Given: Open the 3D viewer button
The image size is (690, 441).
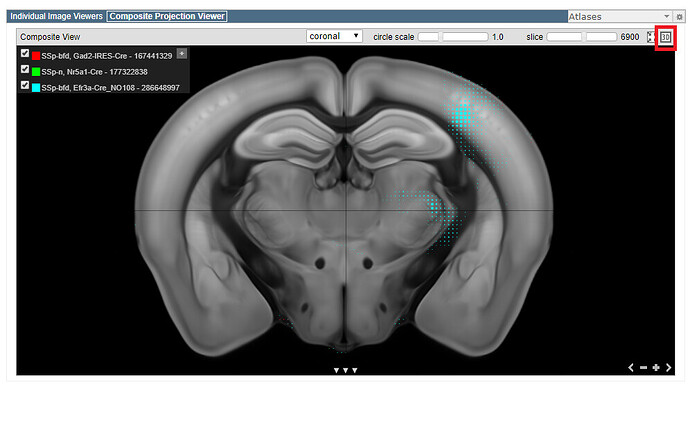Looking at the screenshot, I should (x=665, y=37).
